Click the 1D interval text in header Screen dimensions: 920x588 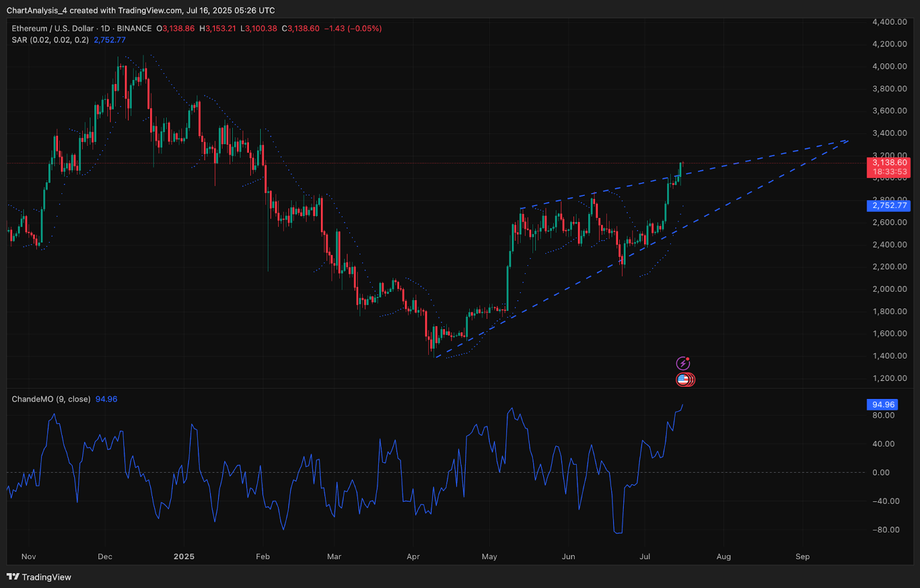[x=105, y=28]
